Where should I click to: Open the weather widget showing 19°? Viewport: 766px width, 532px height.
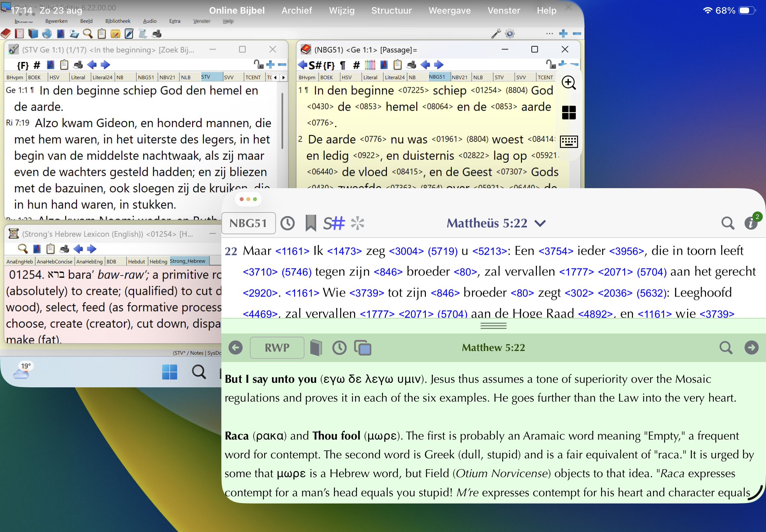[23, 370]
